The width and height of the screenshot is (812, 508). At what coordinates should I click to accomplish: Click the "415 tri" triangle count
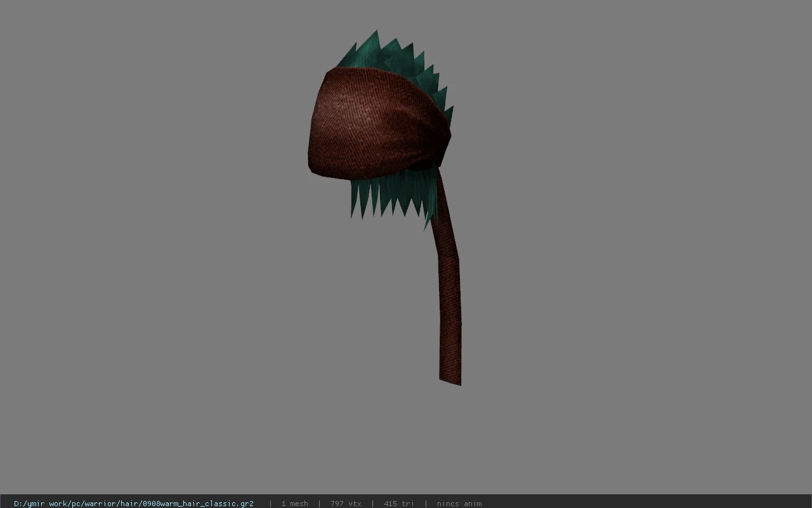398,504
